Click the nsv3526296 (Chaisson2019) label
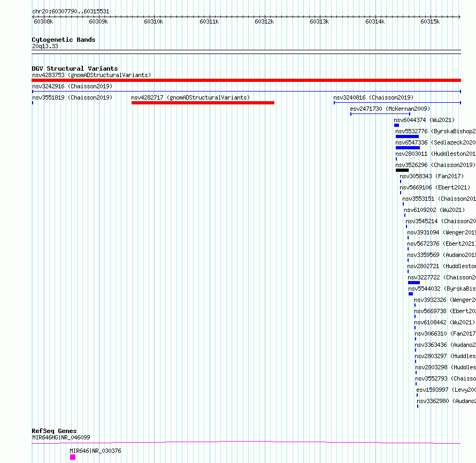 click(x=435, y=165)
